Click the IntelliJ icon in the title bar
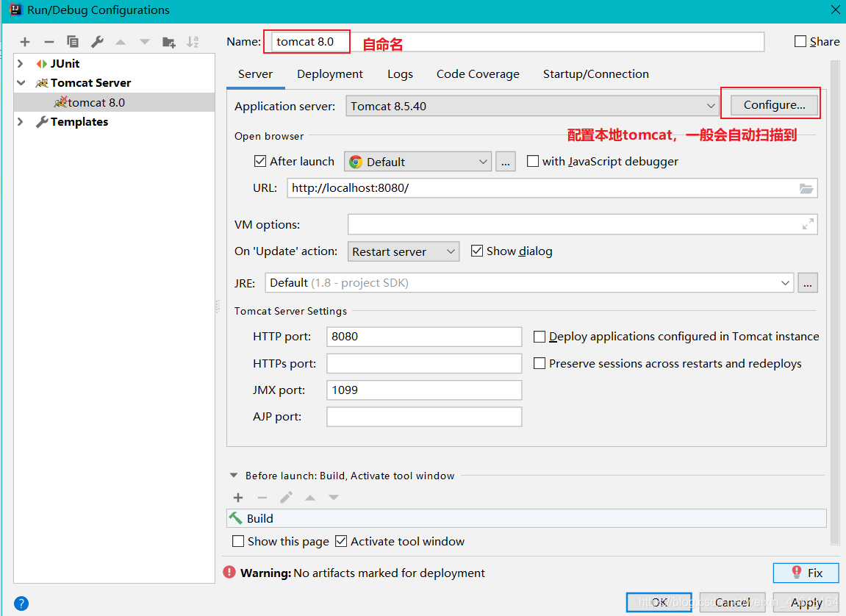This screenshot has width=846, height=616. pos(15,10)
